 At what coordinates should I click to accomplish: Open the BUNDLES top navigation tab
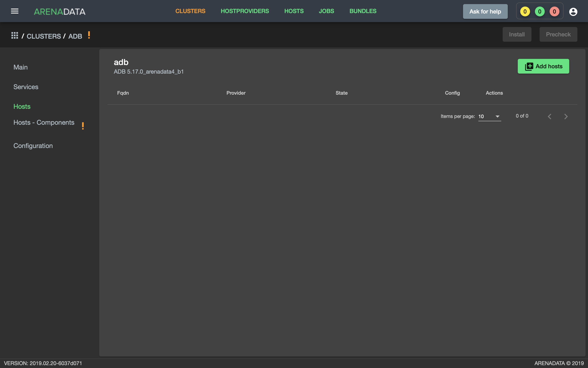tap(363, 11)
